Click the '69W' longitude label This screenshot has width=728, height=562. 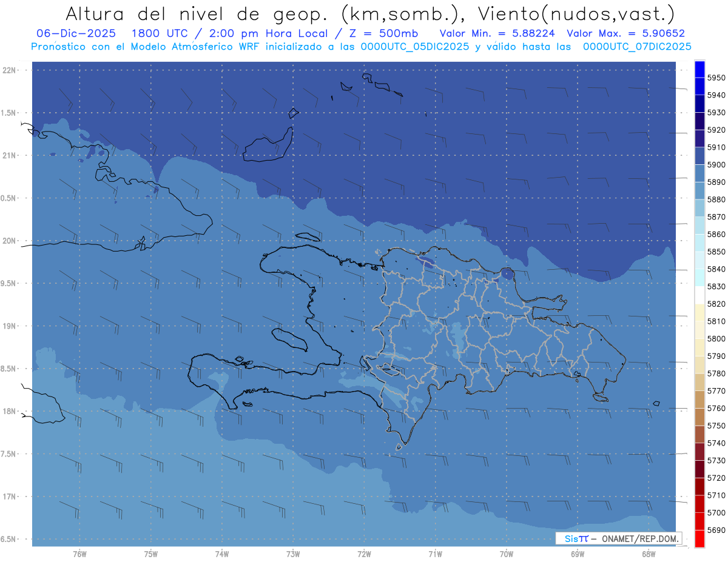point(578,554)
